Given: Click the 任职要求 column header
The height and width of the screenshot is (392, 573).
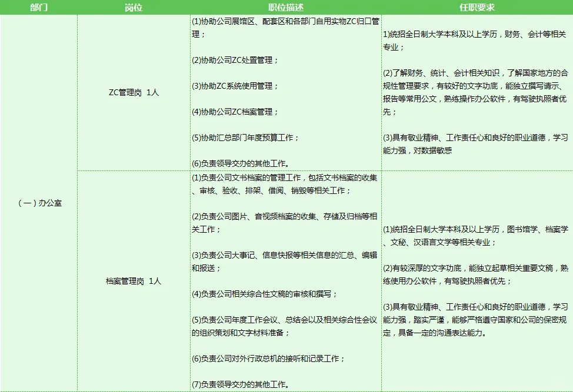Looking at the screenshot, I should coord(478,8).
